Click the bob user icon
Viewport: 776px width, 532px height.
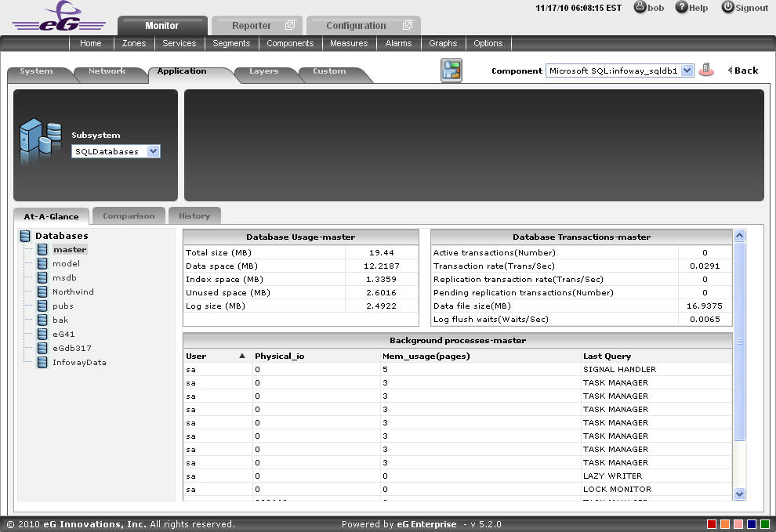(640, 7)
